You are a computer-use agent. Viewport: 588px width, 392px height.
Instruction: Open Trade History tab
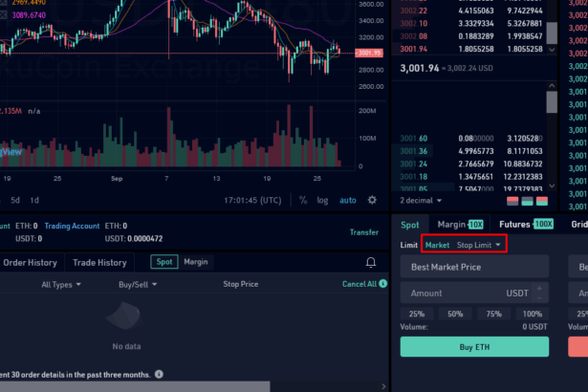point(99,263)
